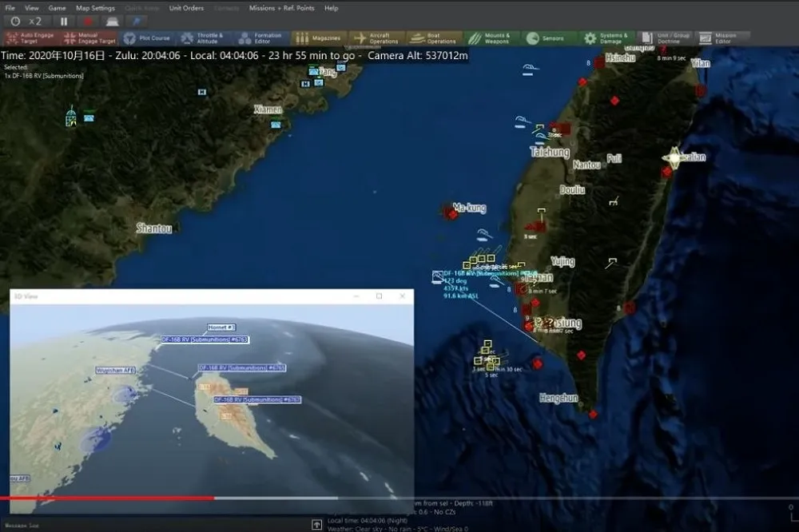The width and height of the screenshot is (799, 532).
Task: Click the white unit icon beside record
Action: (112, 22)
